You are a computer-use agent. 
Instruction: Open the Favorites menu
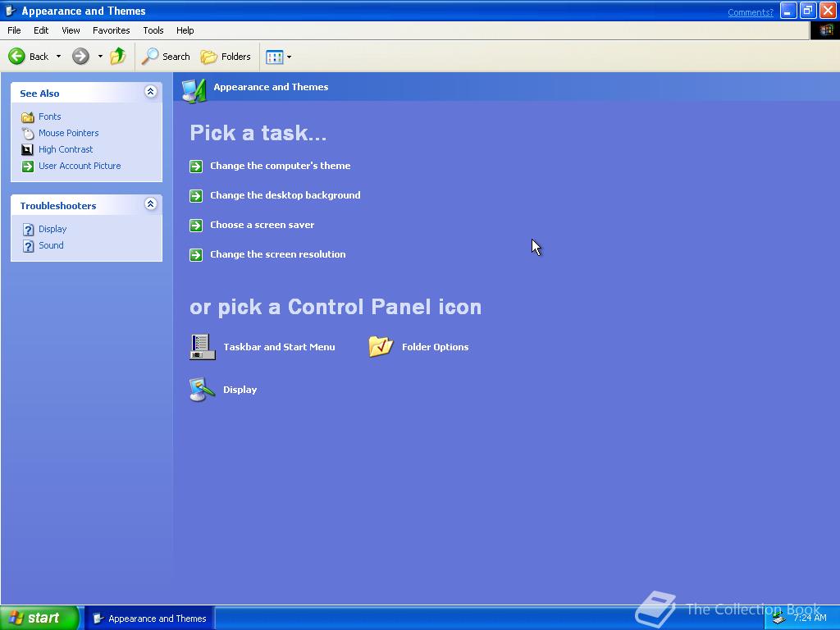(x=112, y=30)
